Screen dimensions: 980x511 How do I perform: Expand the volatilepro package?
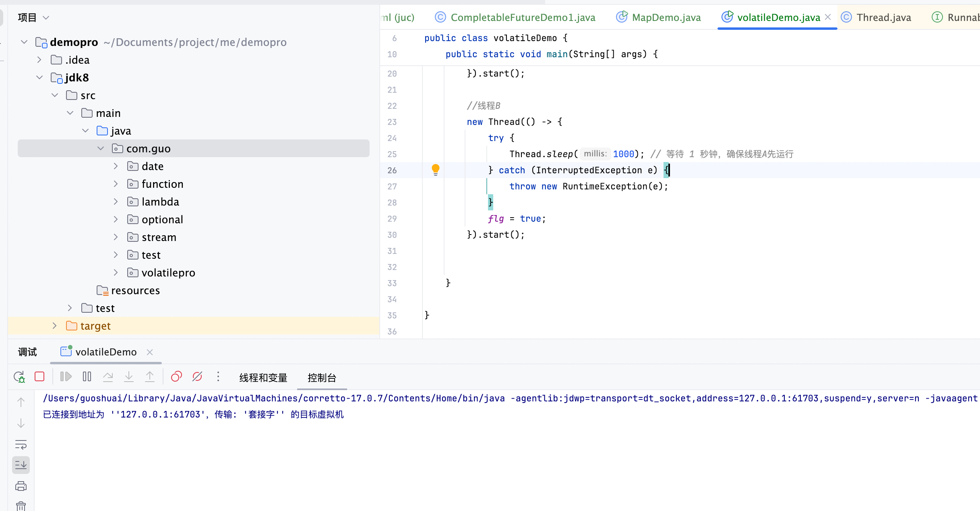point(116,273)
